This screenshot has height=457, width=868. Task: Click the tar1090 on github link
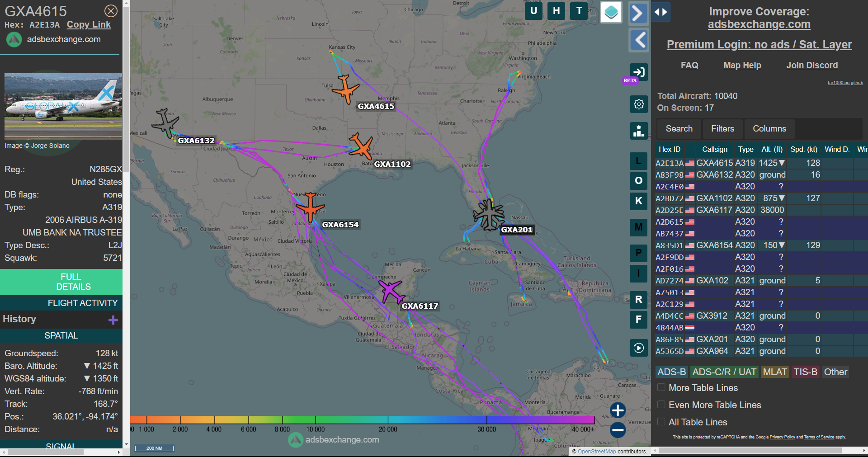point(845,83)
